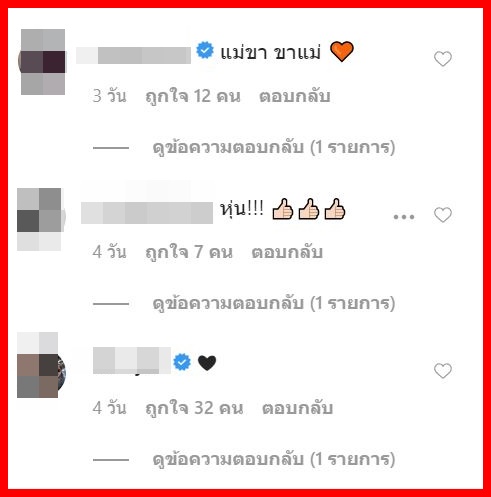
Task: Click the orange heart emoji
Action: (341, 51)
